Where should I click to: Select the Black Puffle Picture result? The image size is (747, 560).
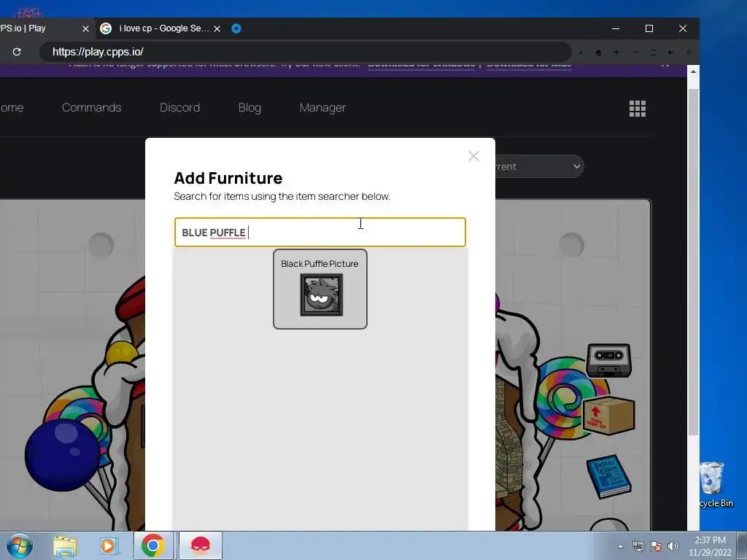(320, 289)
